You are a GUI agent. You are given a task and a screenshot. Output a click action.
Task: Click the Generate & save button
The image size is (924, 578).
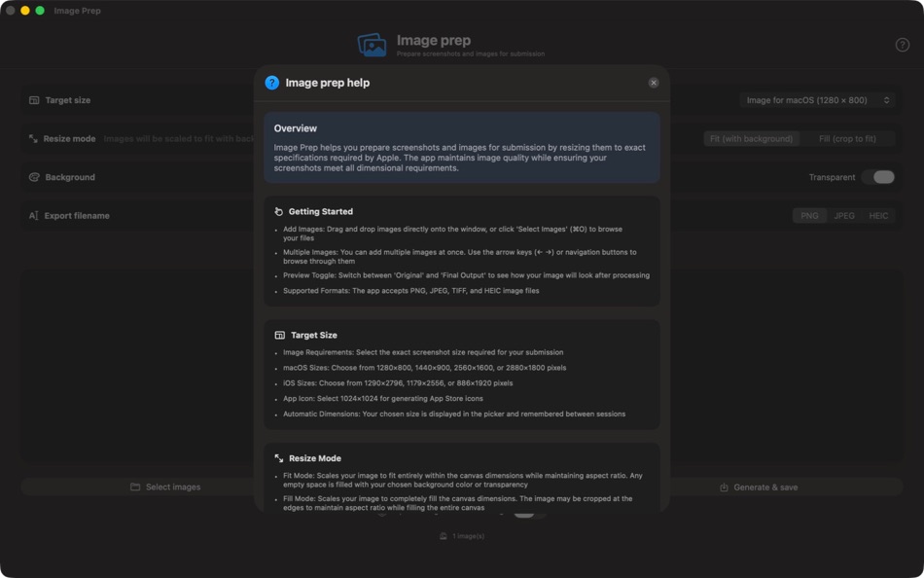point(759,487)
